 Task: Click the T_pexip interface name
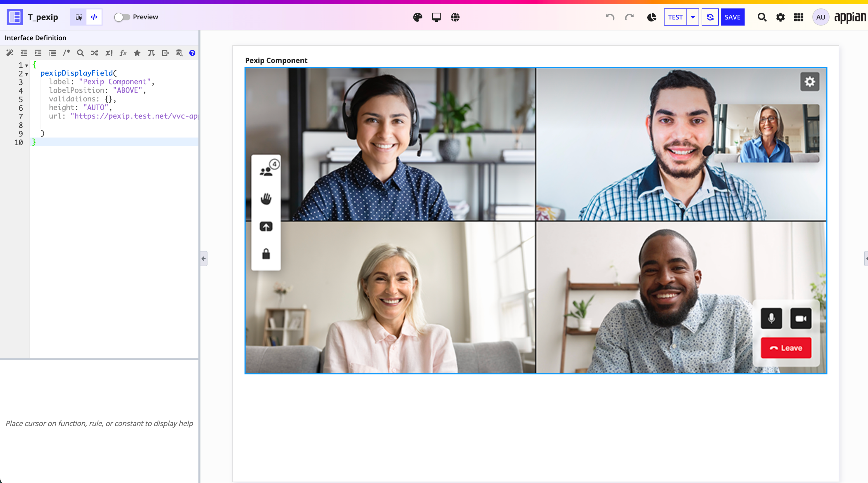(x=43, y=17)
